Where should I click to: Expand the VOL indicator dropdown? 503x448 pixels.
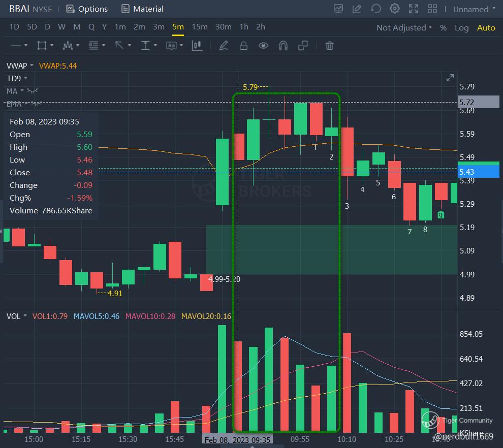tap(25, 316)
